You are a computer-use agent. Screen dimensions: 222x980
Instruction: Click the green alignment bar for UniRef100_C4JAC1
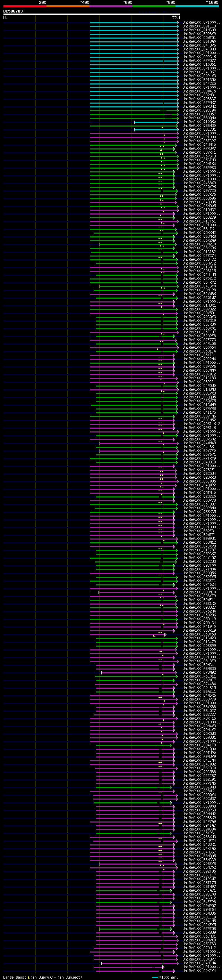(x=134, y=891)
